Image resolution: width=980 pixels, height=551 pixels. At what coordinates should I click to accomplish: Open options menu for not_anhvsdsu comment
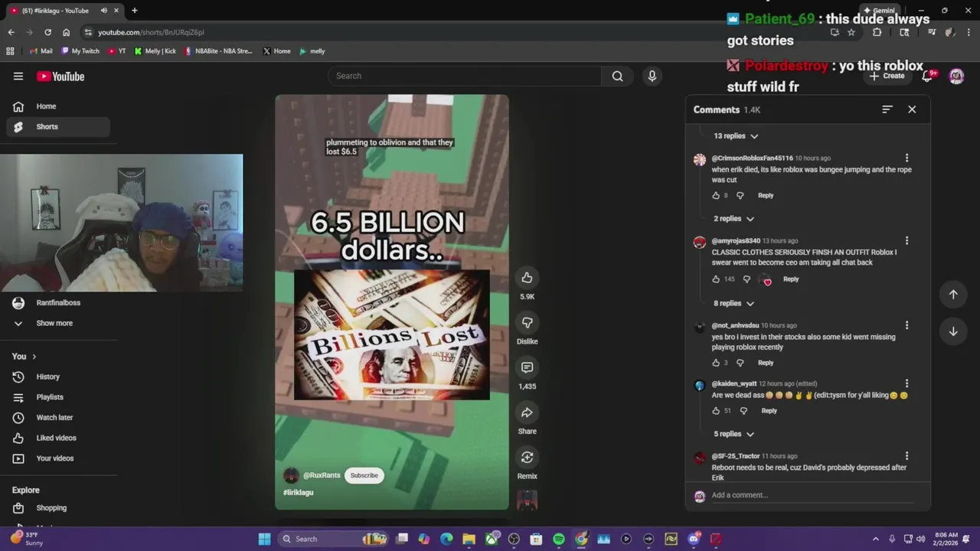[906, 325]
